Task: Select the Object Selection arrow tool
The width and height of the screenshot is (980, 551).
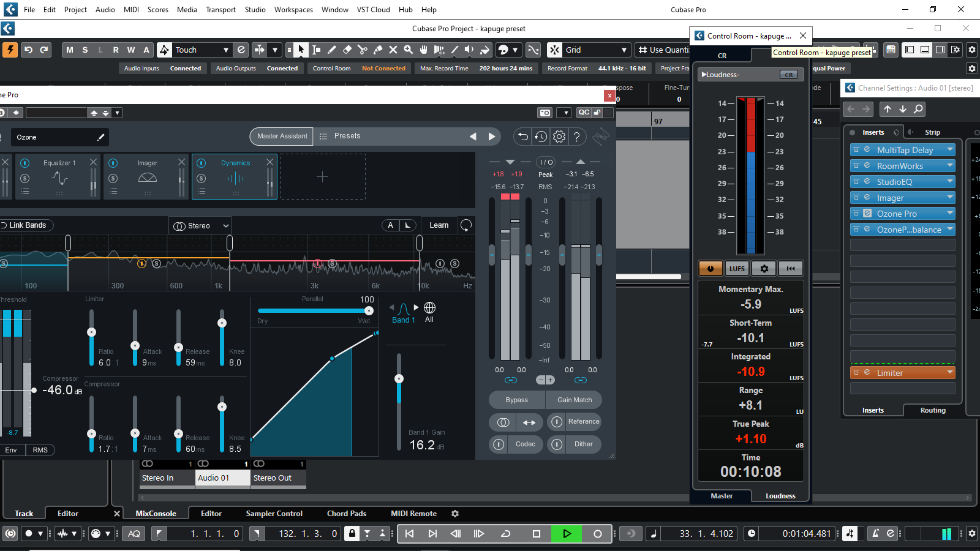Action: click(301, 50)
